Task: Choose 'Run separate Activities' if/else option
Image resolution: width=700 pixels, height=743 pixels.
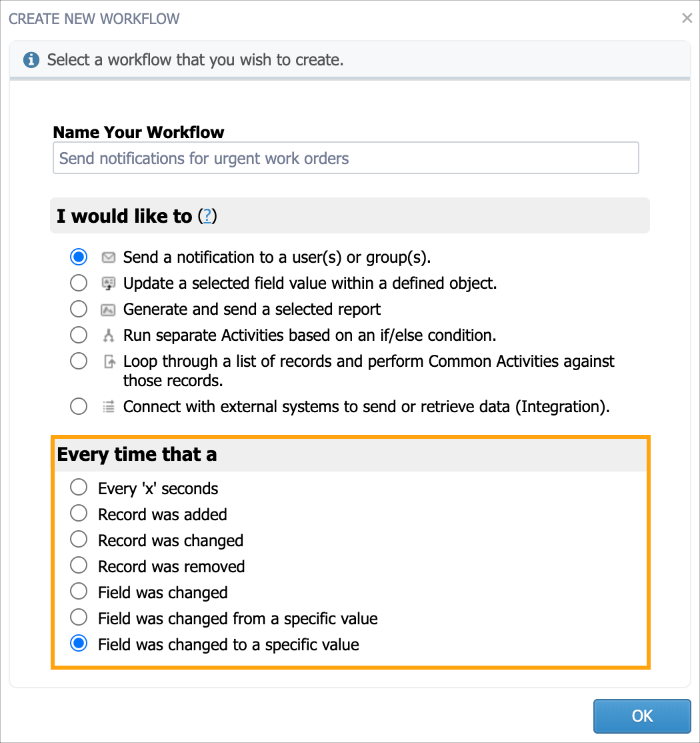Action: [x=79, y=335]
